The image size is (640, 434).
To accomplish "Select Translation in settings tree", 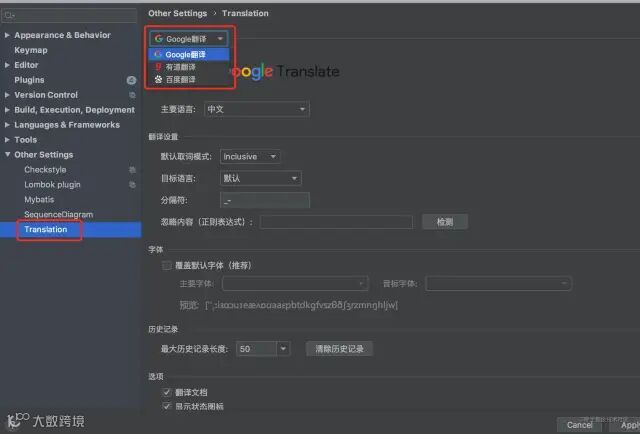I will click(x=46, y=229).
